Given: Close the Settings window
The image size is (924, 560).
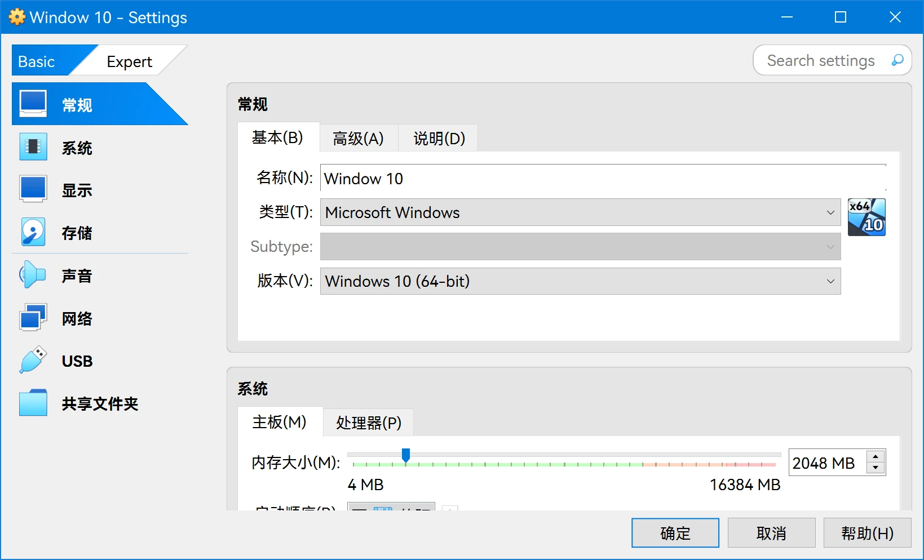Looking at the screenshot, I should [895, 17].
